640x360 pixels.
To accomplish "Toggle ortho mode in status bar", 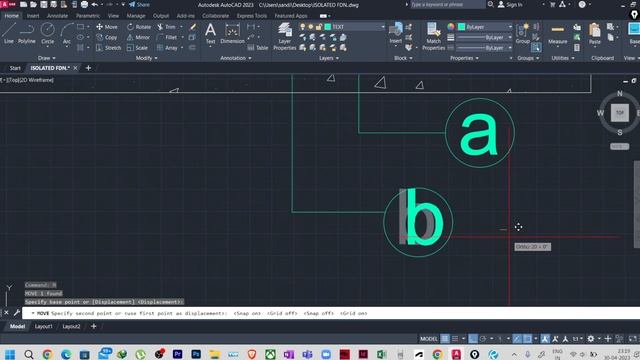I will [x=473, y=338].
